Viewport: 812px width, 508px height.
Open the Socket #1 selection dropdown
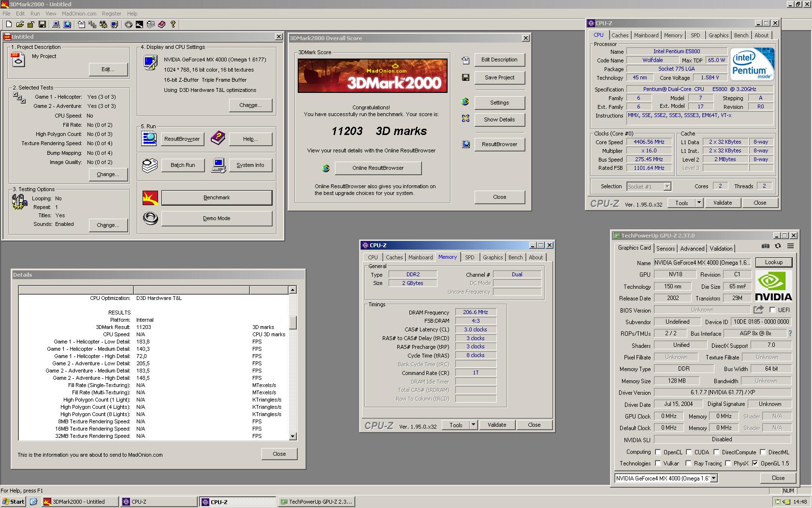[x=667, y=187]
